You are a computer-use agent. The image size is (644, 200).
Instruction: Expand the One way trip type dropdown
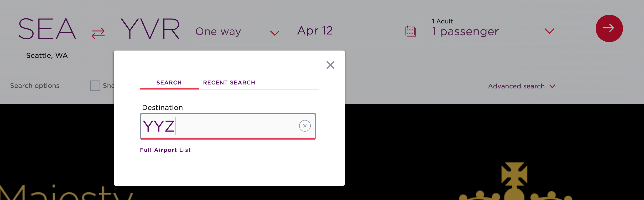tap(275, 33)
